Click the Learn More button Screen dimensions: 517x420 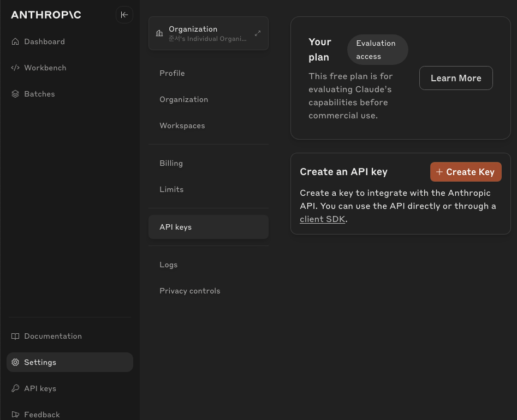click(x=456, y=78)
